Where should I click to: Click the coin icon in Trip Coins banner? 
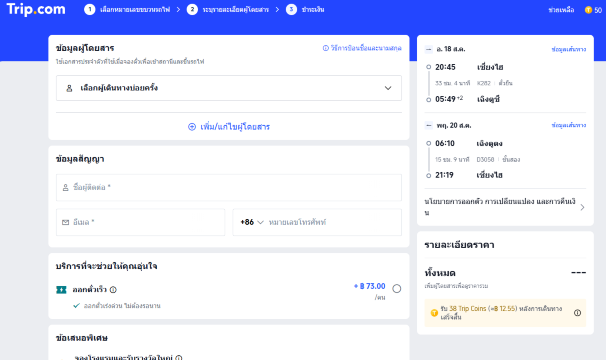click(x=434, y=313)
